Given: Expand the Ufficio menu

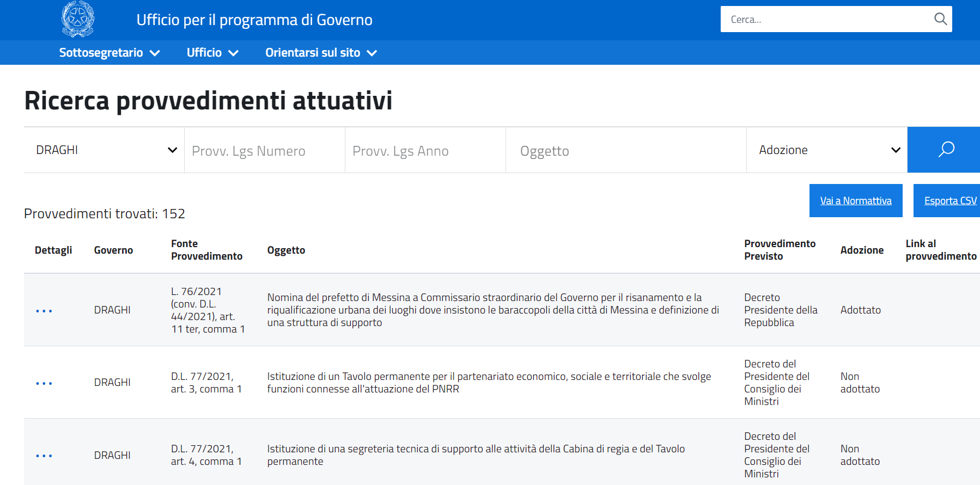Looking at the screenshot, I should (x=212, y=53).
